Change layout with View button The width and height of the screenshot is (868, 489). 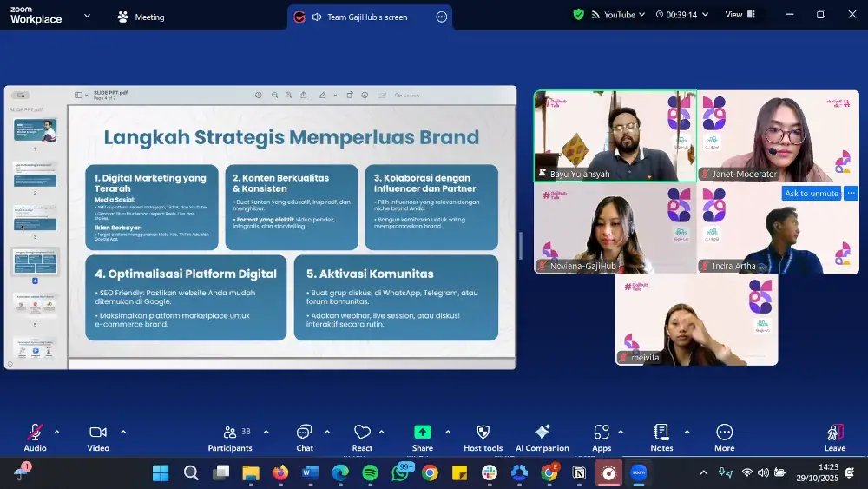tap(740, 15)
